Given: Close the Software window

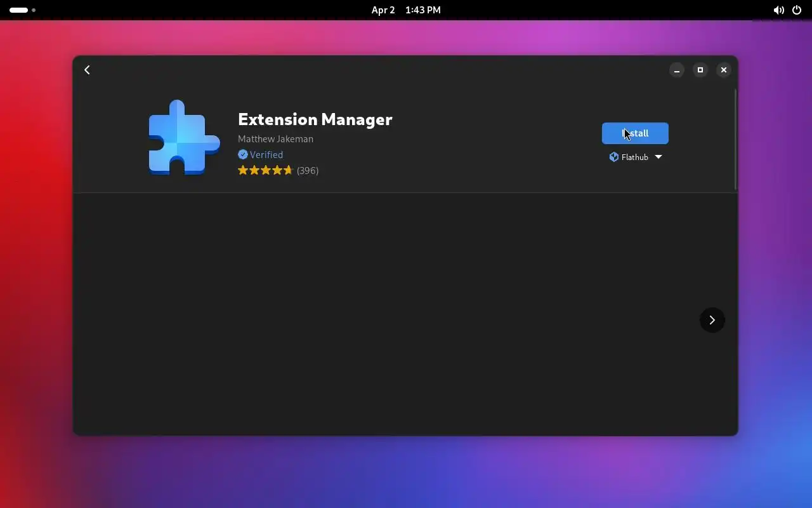Looking at the screenshot, I should click(x=724, y=70).
